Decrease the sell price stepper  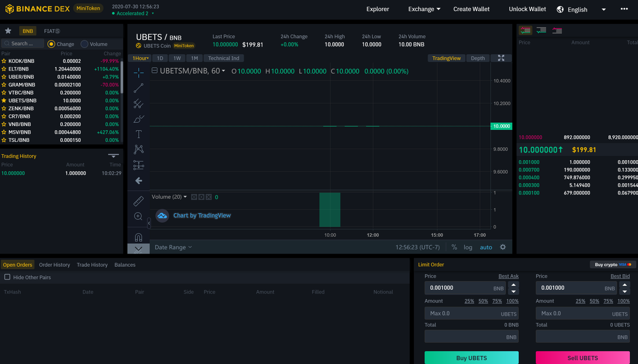coord(625,291)
